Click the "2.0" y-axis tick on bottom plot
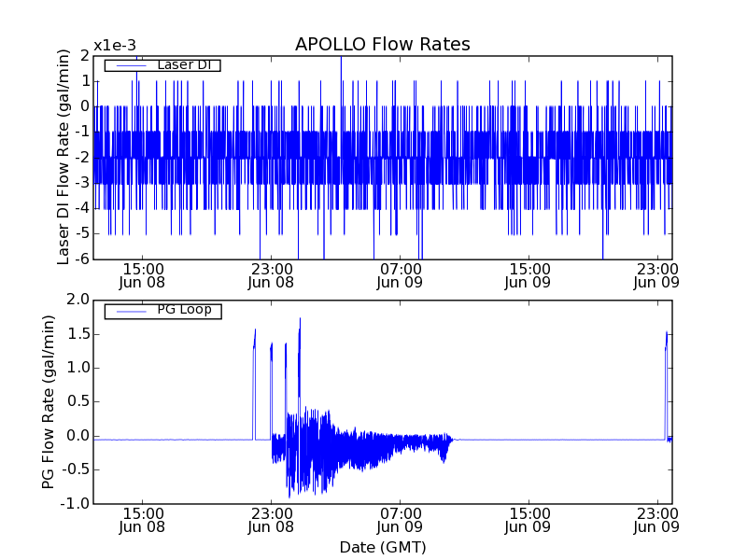The width and height of the screenshot is (747, 560). pyautogui.click(x=78, y=300)
